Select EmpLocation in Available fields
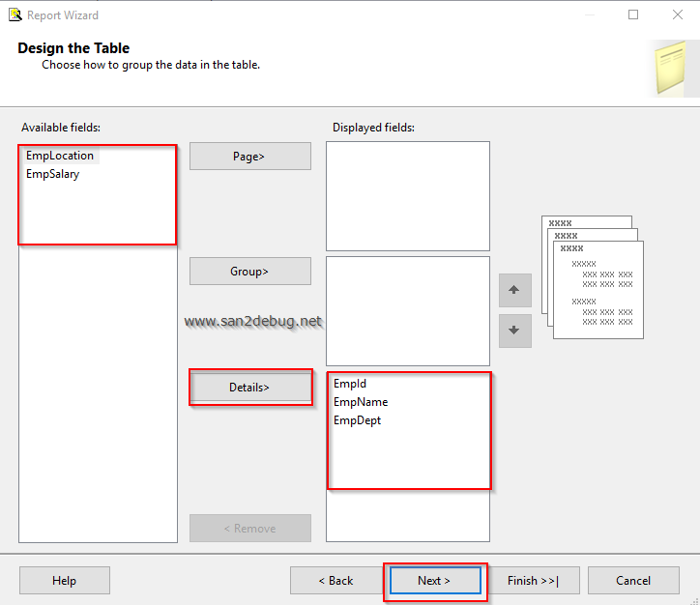This screenshot has height=605, width=700. coord(60,156)
